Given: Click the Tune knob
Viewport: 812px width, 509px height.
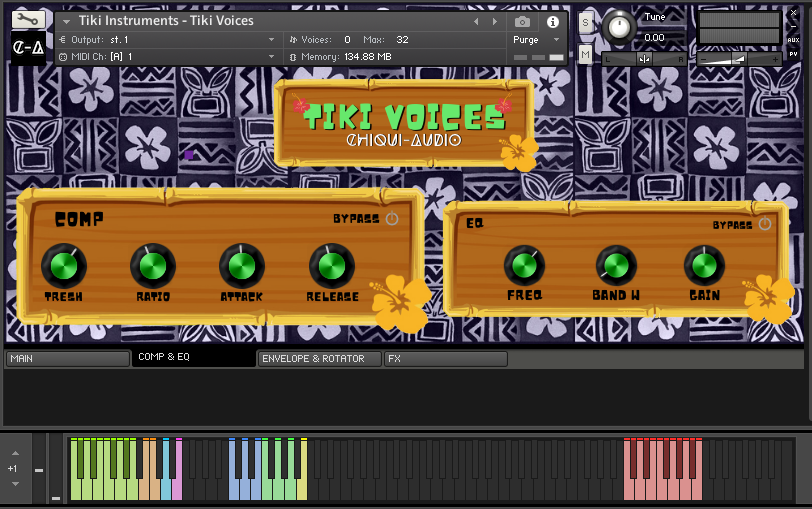Looking at the screenshot, I should (x=620, y=27).
